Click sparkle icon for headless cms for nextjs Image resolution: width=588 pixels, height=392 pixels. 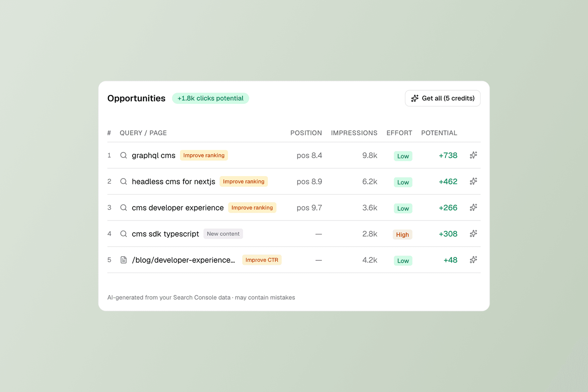[473, 181]
